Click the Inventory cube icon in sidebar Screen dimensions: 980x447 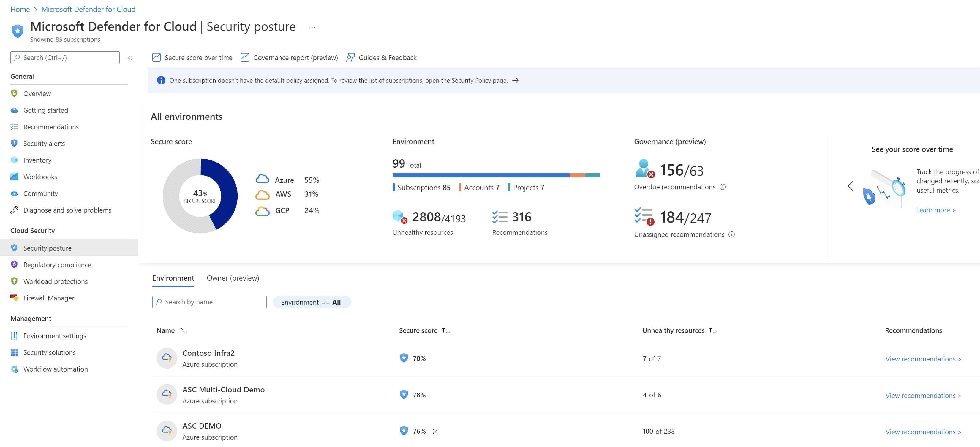[x=14, y=160]
